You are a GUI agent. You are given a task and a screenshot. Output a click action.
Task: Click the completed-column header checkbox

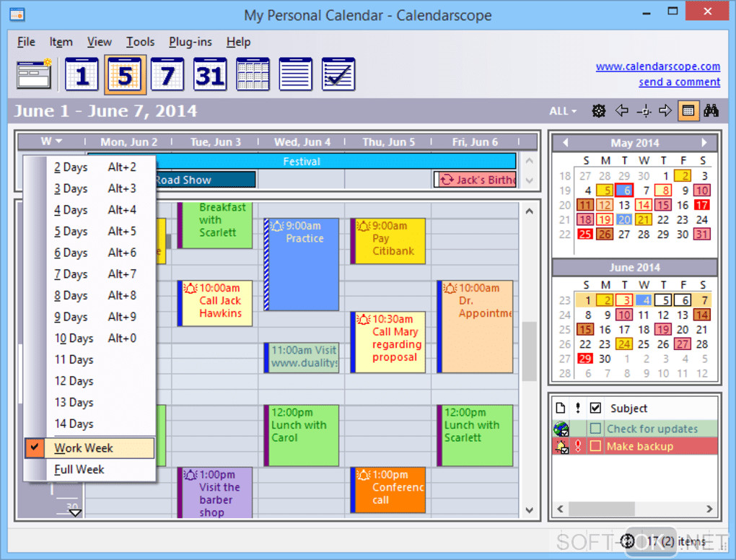pos(595,408)
